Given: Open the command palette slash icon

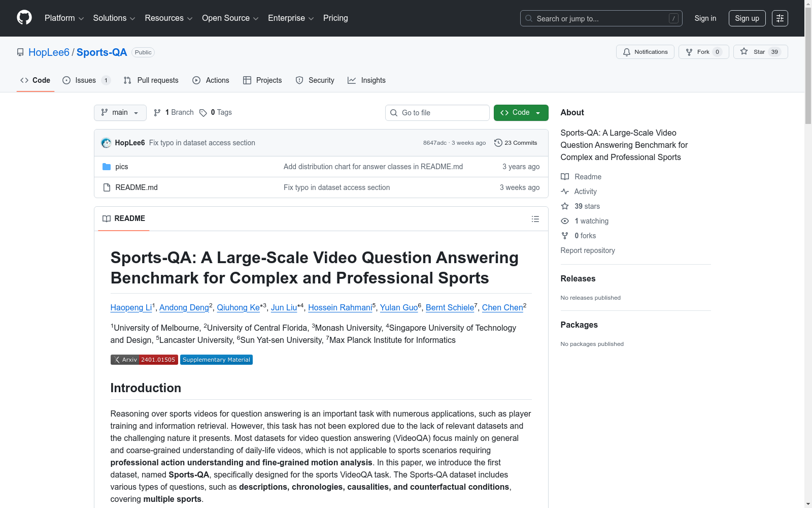Looking at the screenshot, I should point(673,18).
